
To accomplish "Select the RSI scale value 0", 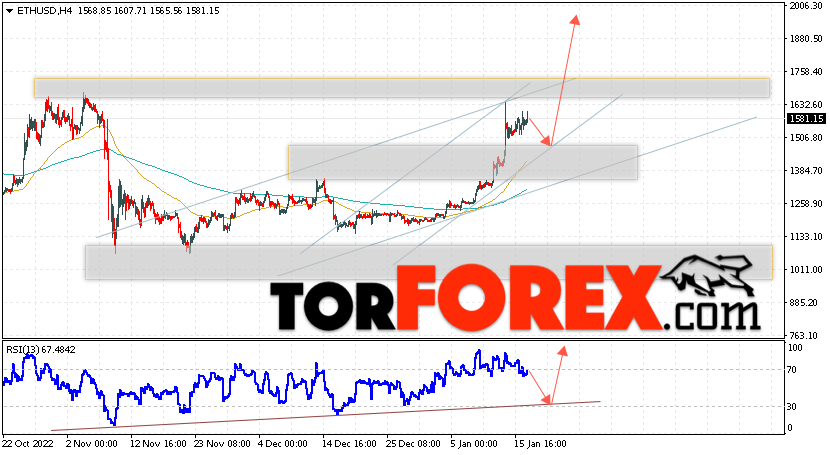I will pos(790,427).
